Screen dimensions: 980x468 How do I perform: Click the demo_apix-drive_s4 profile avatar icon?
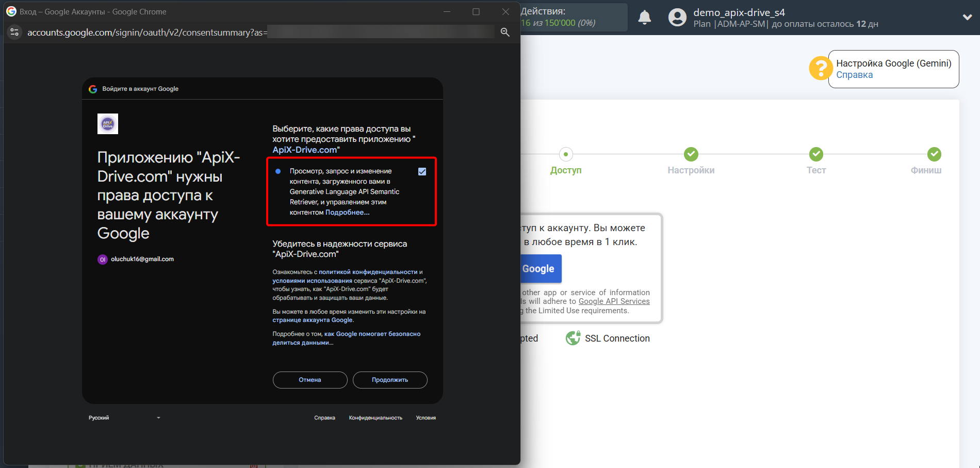coord(677,17)
